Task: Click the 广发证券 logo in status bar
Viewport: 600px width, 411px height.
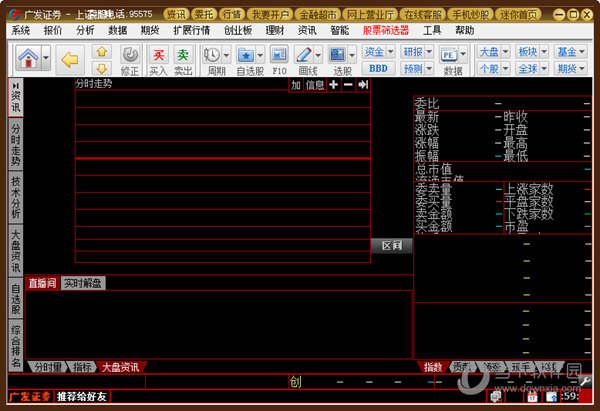Action: coord(30,396)
